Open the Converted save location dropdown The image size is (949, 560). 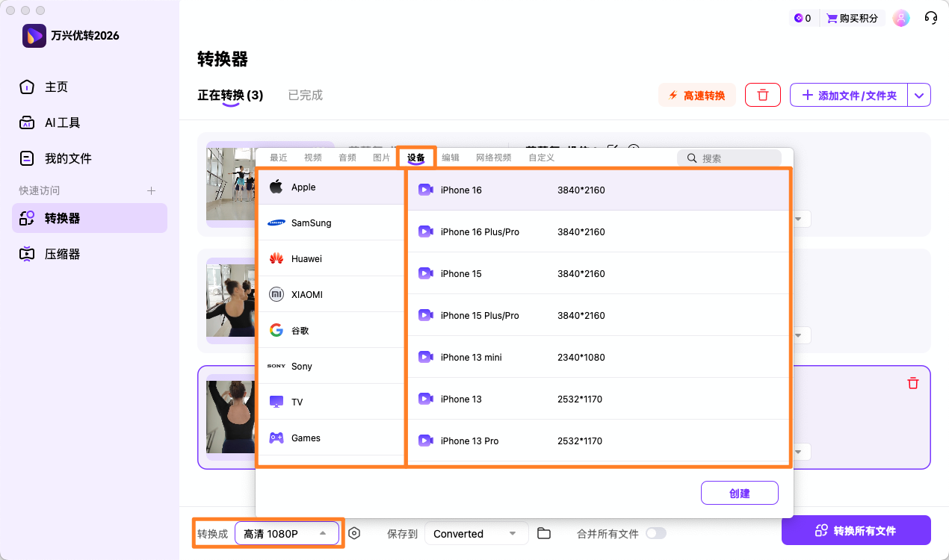[x=476, y=533]
